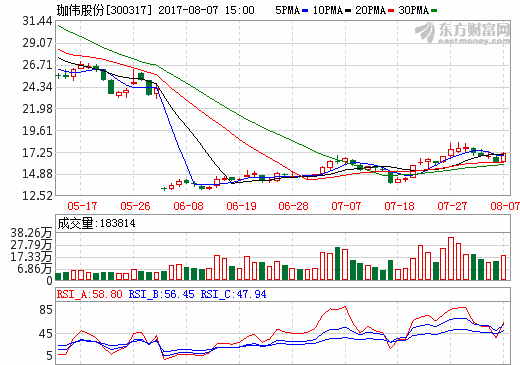This screenshot has height=365, width=520.
Task: Click the 31.44 price axis label
Action: [38, 21]
